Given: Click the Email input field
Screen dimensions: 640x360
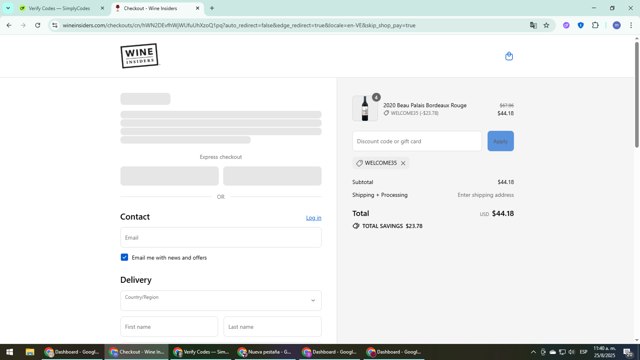Looking at the screenshot, I should point(221,238).
